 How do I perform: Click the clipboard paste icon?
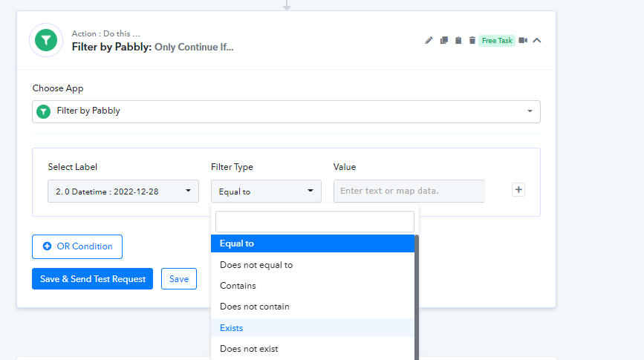pyautogui.click(x=458, y=40)
